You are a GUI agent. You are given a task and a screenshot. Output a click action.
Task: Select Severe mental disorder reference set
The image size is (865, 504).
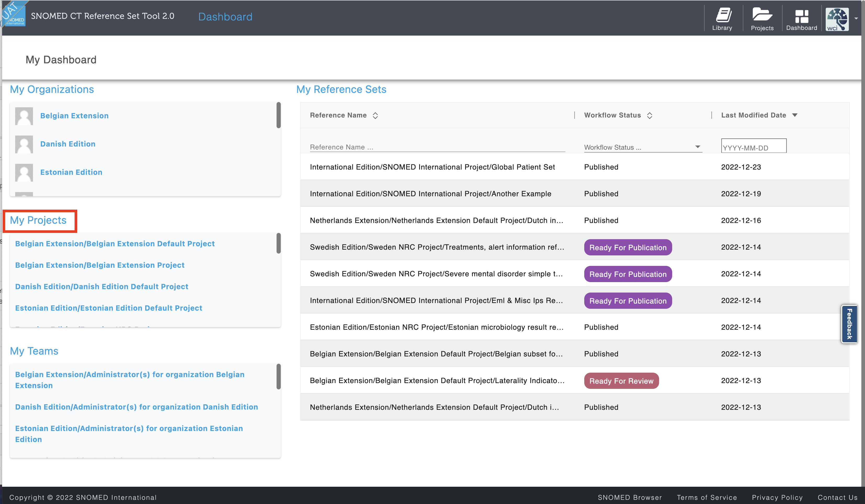click(575, 274)
